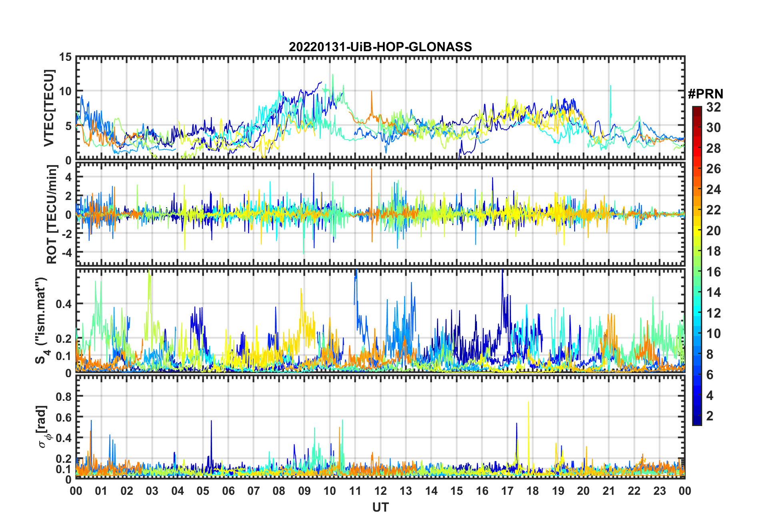Image resolution: width=761 pixels, height=532 pixels.
Task: Click the 26 label on the PRN colorbar
Action: click(713, 169)
